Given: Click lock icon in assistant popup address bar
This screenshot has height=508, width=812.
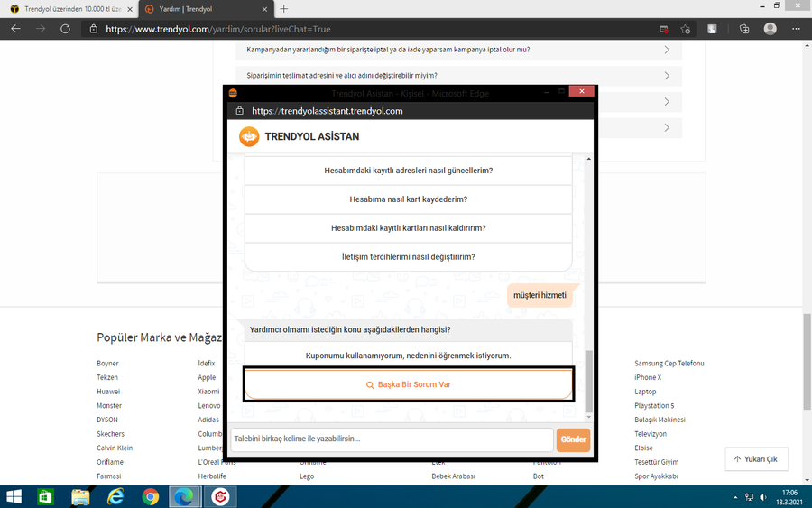Looking at the screenshot, I should 239,111.
